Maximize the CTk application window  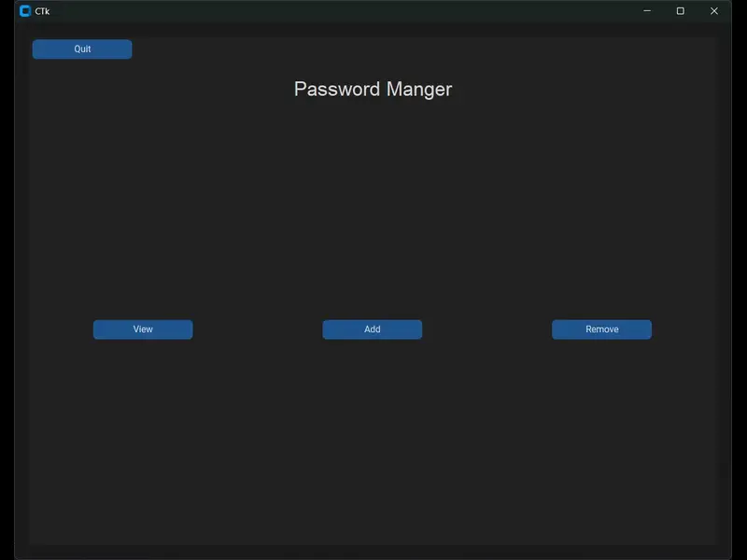681,10
